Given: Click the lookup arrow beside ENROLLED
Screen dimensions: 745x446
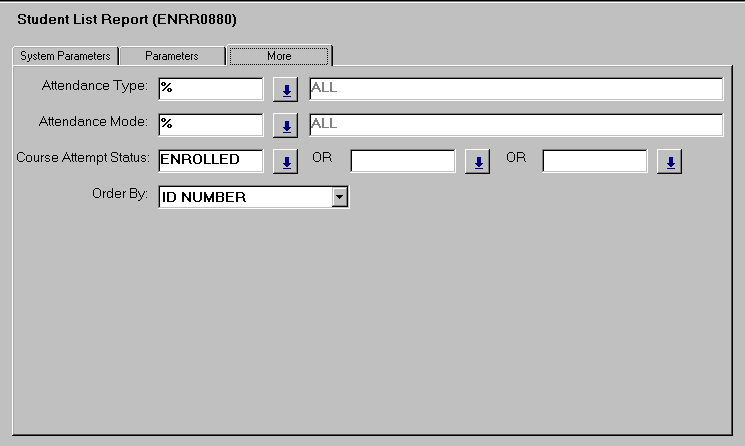Looking at the screenshot, I should click(286, 162).
